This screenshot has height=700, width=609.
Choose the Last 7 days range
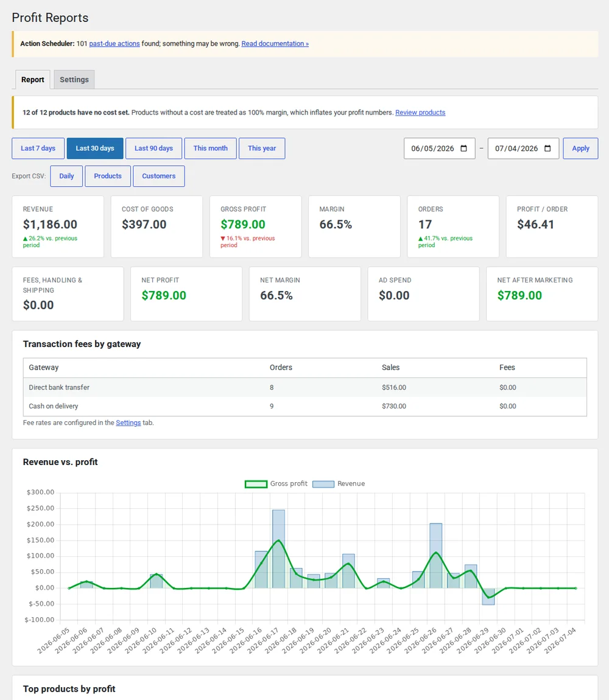38,148
